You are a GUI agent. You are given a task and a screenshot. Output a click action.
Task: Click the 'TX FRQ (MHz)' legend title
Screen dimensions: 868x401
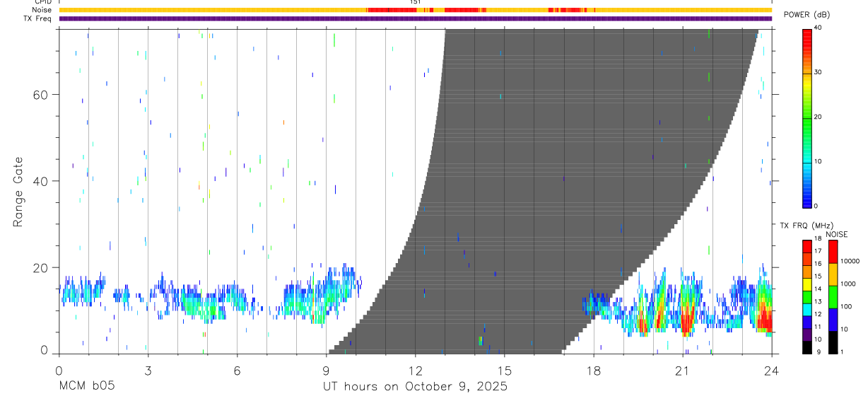[805, 226]
